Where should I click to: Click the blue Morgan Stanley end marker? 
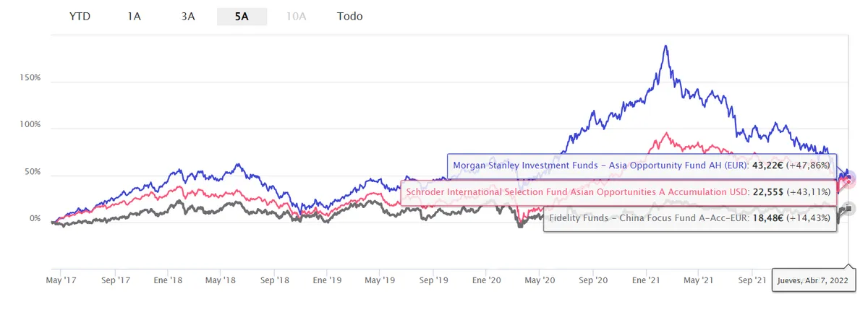pos(850,177)
